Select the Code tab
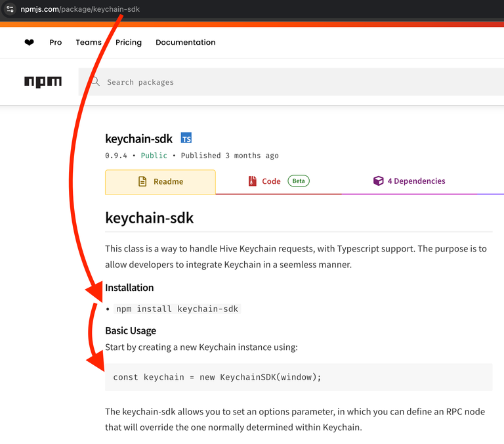 click(278, 181)
